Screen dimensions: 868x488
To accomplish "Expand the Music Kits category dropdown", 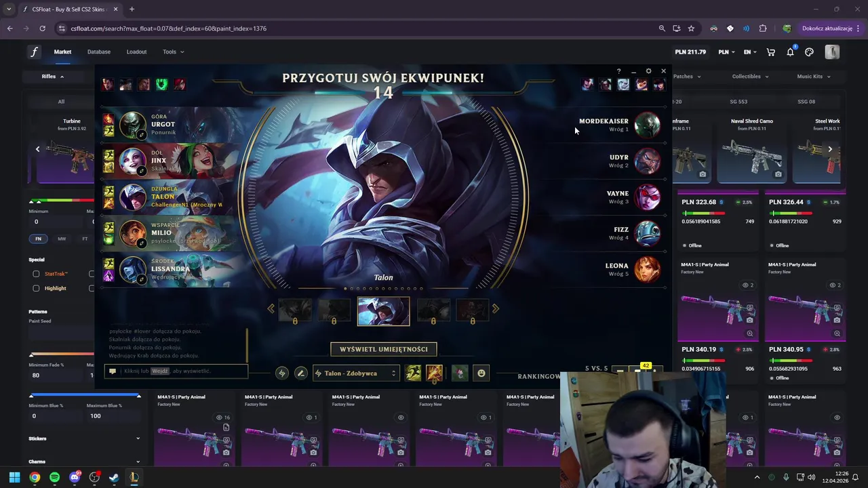I will [x=814, y=77].
